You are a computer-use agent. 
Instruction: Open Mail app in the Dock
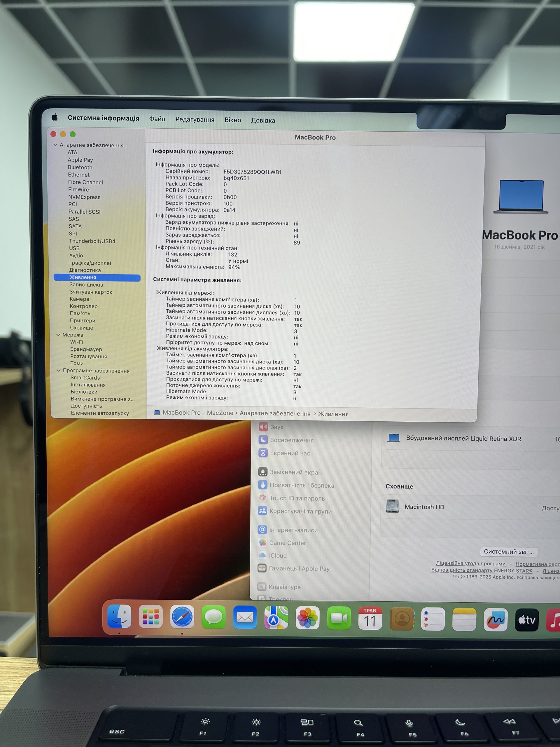(x=245, y=618)
